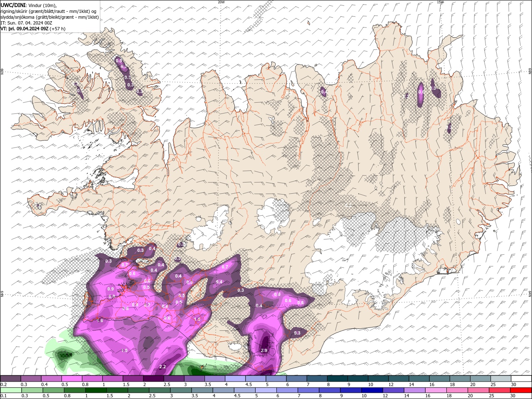Select the deep blue rain swatch labeled 10

[372, 390]
